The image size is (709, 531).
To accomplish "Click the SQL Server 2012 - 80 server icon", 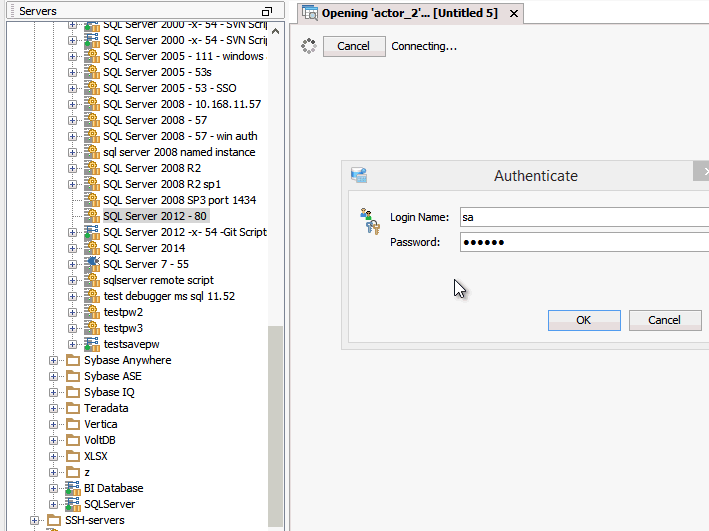I will click(x=92, y=216).
